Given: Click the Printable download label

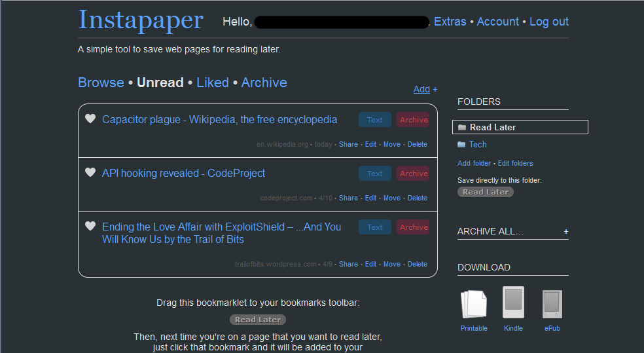Looking at the screenshot, I should 474,328.
